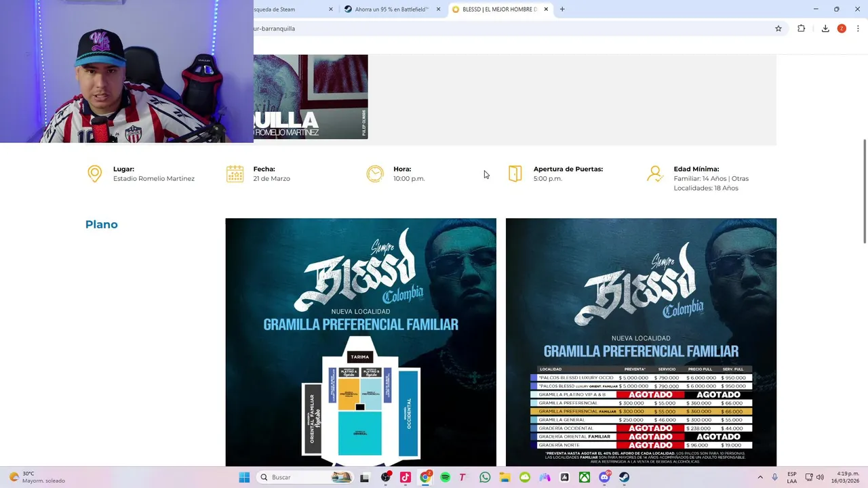This screenshot has height=488, width=868.
Task: Open the weather widget showing 30°C
Action: tap(37, 477)
